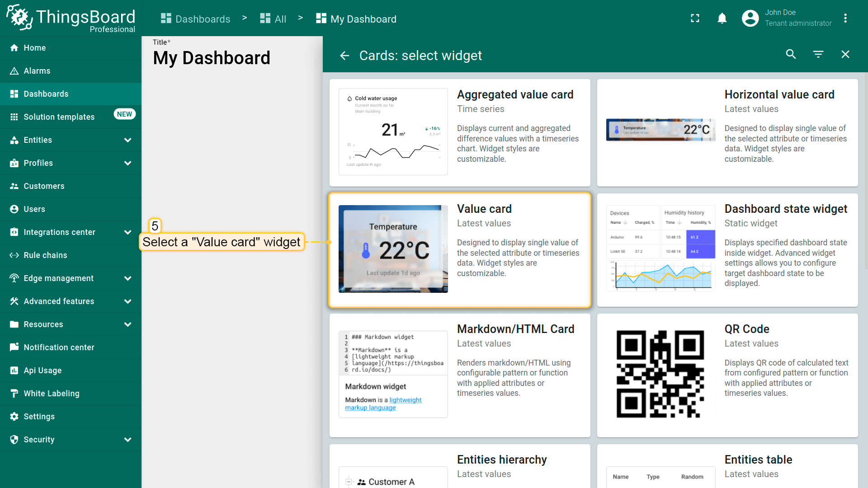Choose the QR Code widget card
Screen dimensions: 868x488
727,375
